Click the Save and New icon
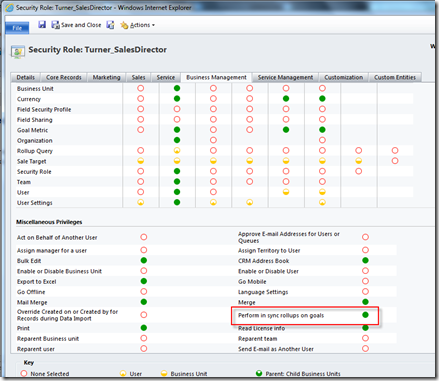 [x=110, y=25]
